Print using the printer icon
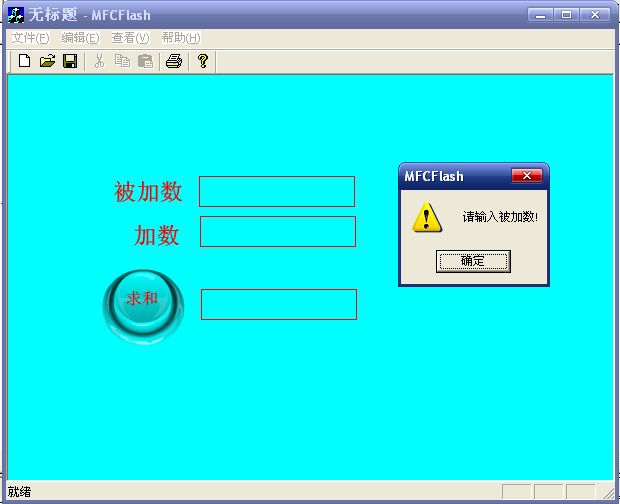The height and width of the screenshot is (504, 620). (174, 61)
